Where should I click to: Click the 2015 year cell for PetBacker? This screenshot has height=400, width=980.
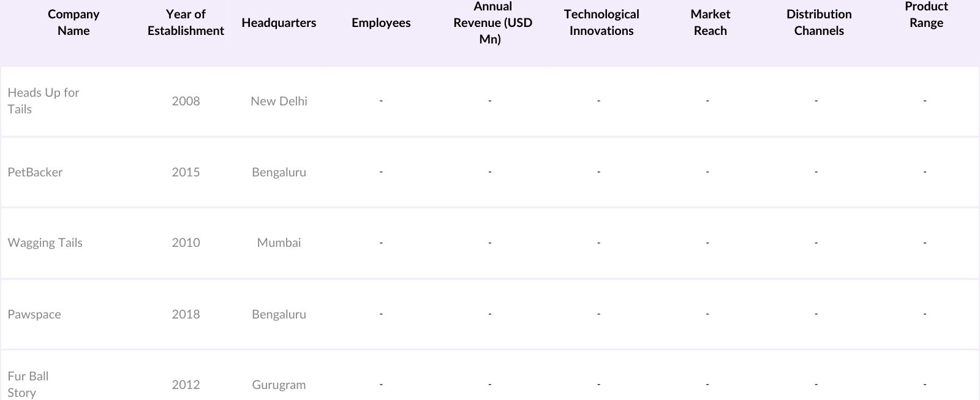186,172
